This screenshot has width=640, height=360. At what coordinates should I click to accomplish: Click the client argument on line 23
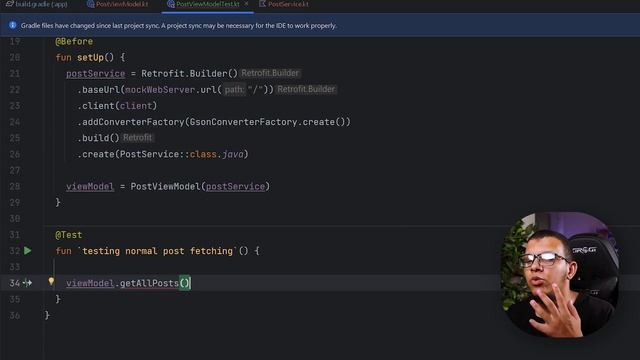136,106
